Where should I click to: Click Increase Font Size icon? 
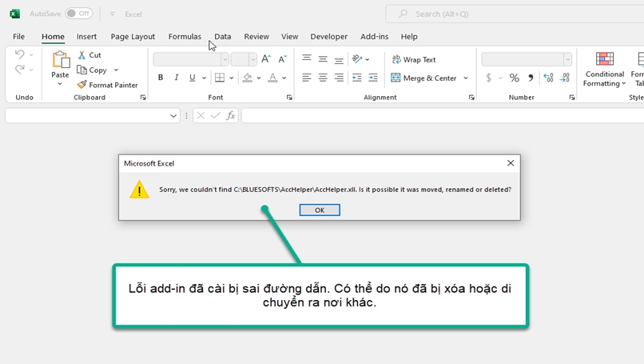point(266,59)
